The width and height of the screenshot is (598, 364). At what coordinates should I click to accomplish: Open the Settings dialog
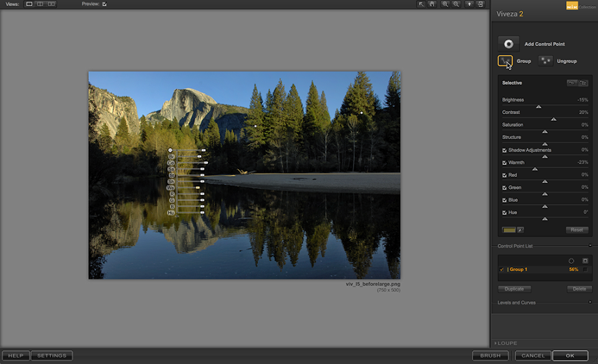(51, 356)
